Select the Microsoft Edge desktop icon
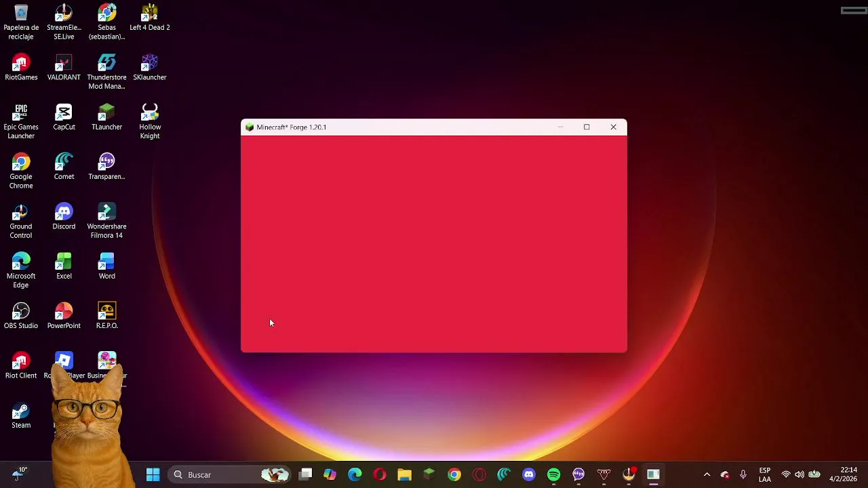This screenshot has width=868, height=488. (21, 270)
